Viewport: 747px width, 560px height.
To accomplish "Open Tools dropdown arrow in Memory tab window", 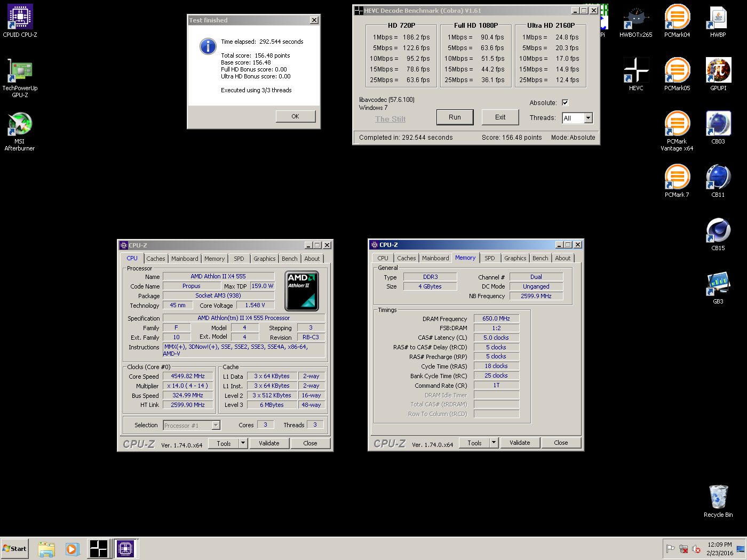I will (494, 443).
